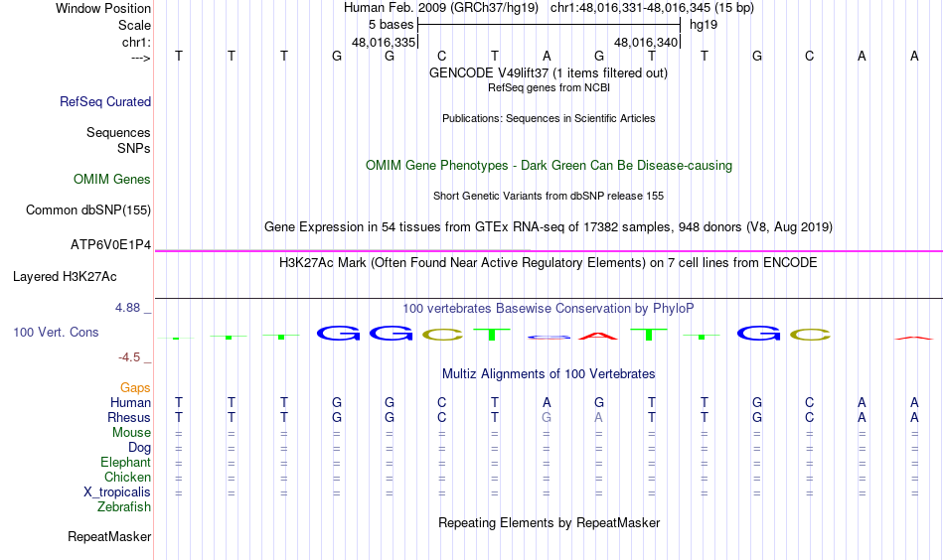Image resolution: width=944 pixels, height=560 pixels.
Task: Click Repeating Elements by RepeatMasker title
Action: tap(549, 522)
